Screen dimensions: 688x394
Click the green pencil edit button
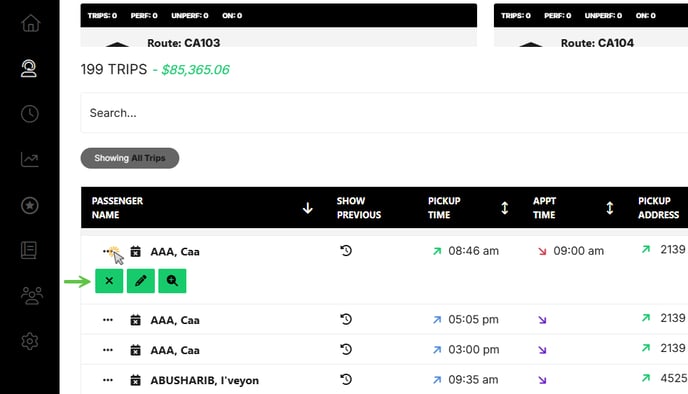(141, 281)
